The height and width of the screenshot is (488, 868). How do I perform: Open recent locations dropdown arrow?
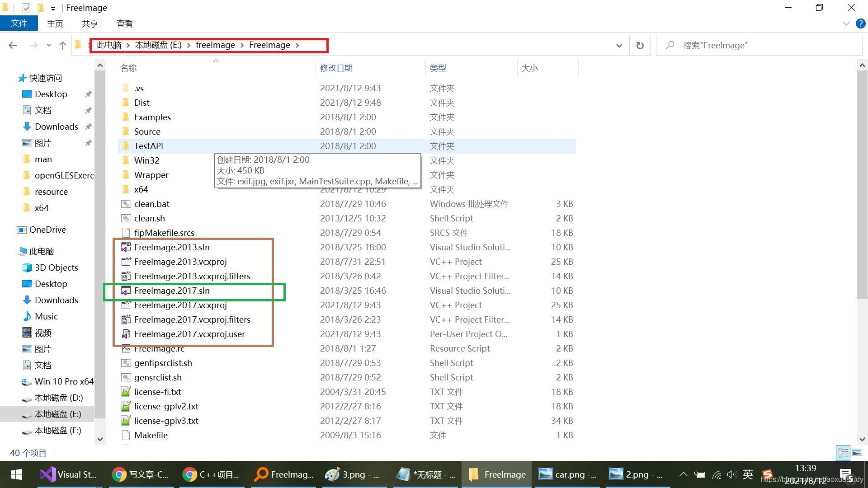point(49,45)
